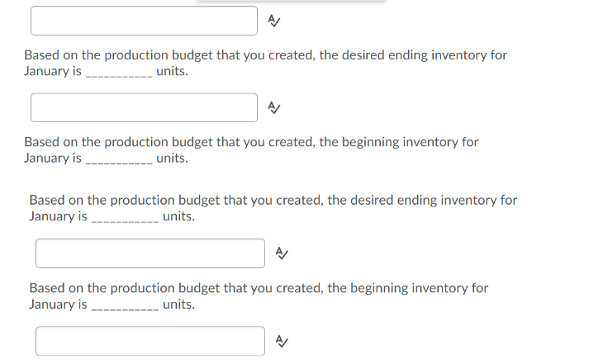Focus the partially visible answer box at top
This screenshot has width=603, height=364.
144,21
